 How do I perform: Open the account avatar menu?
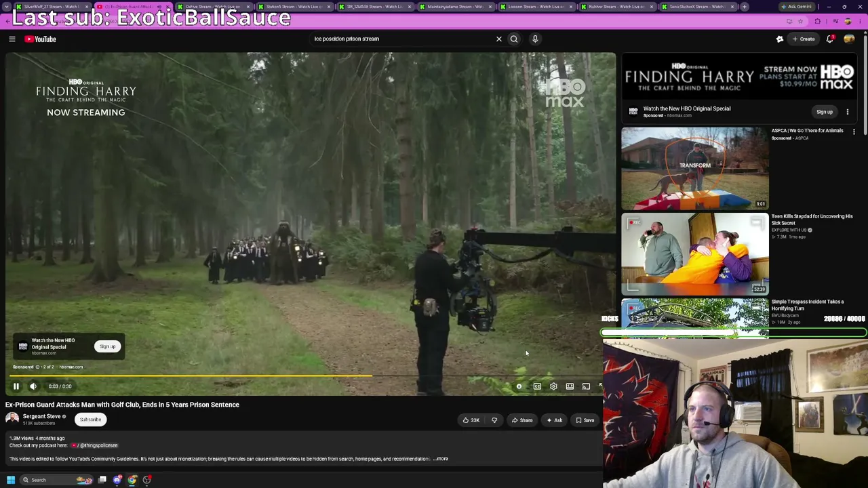click(849, 39)
